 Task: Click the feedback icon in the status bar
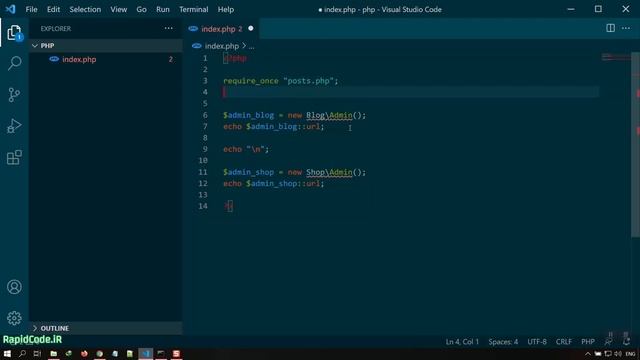click(x=609, y=342)
